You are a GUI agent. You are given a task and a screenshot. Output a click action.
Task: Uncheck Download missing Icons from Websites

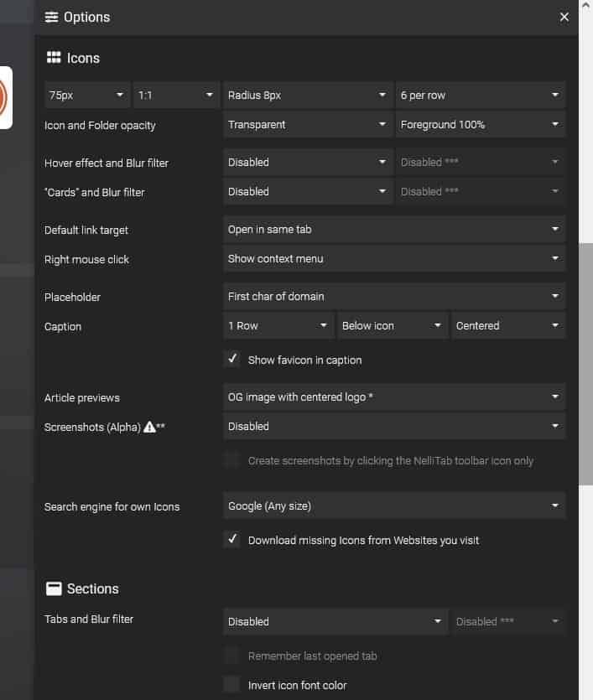232,539
